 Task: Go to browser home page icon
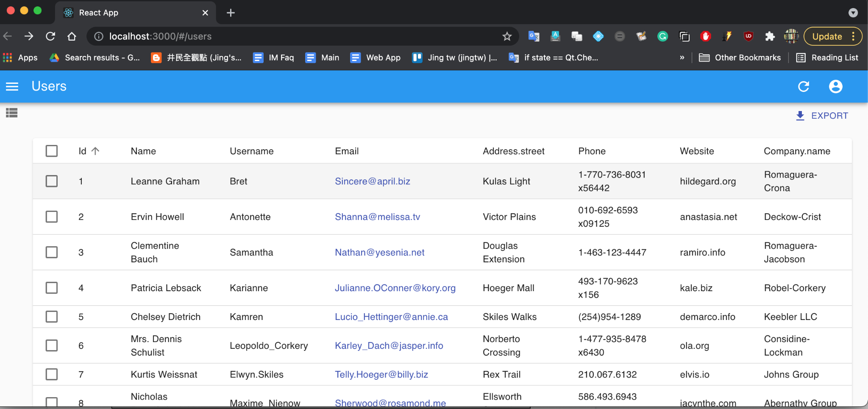[x=72, y=36]
